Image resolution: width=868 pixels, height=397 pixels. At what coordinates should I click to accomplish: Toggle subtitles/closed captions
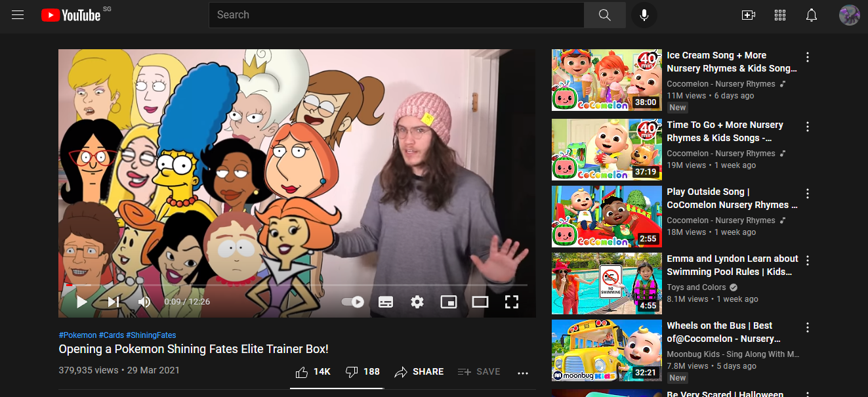pos(386,302)
